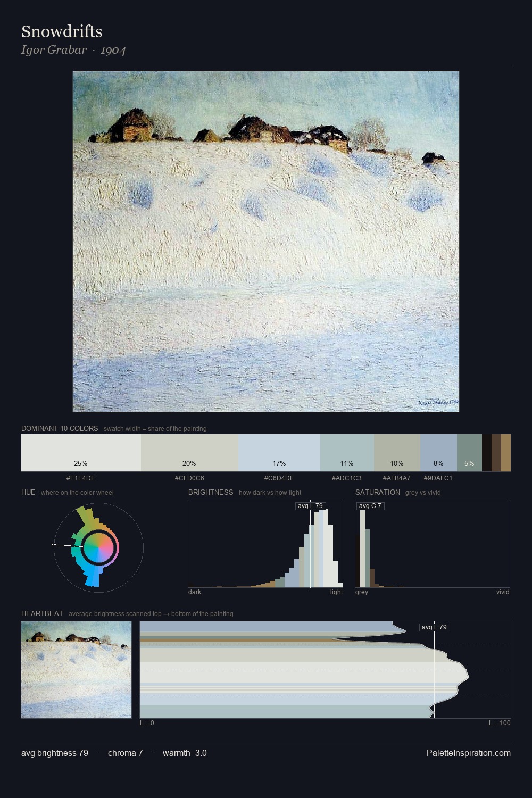The width and height of the screenshot is (532, 798).
Task: Click the 'HEARTBEAT' section heading
Action: (42, 613)
